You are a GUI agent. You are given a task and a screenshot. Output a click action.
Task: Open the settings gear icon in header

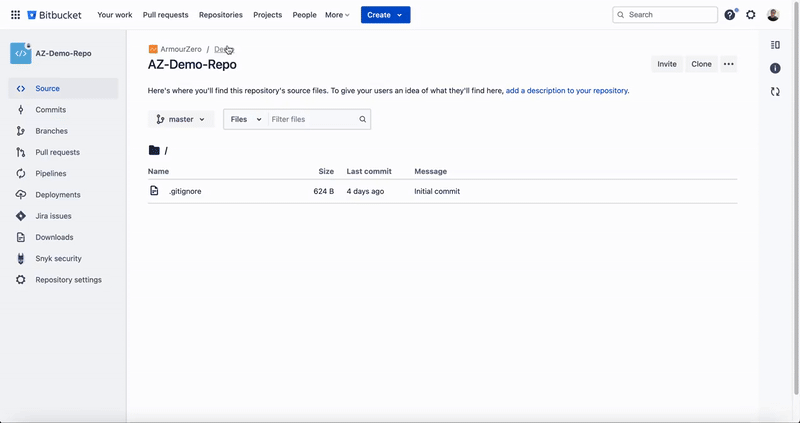point(751,15)
